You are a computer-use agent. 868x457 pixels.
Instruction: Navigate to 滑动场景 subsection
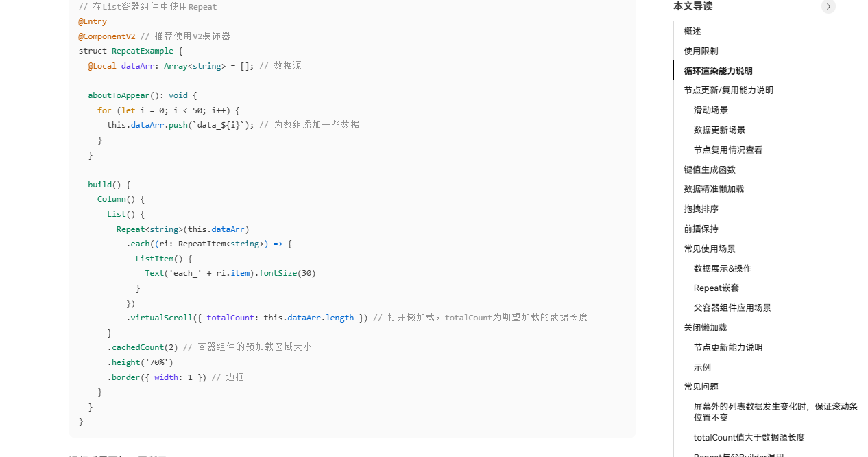point(710,110)
